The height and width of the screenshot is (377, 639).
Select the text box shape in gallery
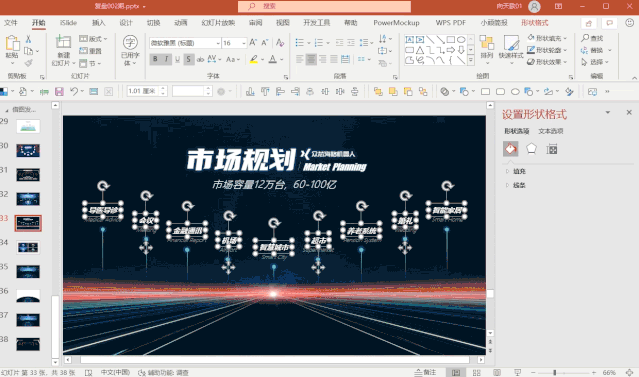(410, 40)
